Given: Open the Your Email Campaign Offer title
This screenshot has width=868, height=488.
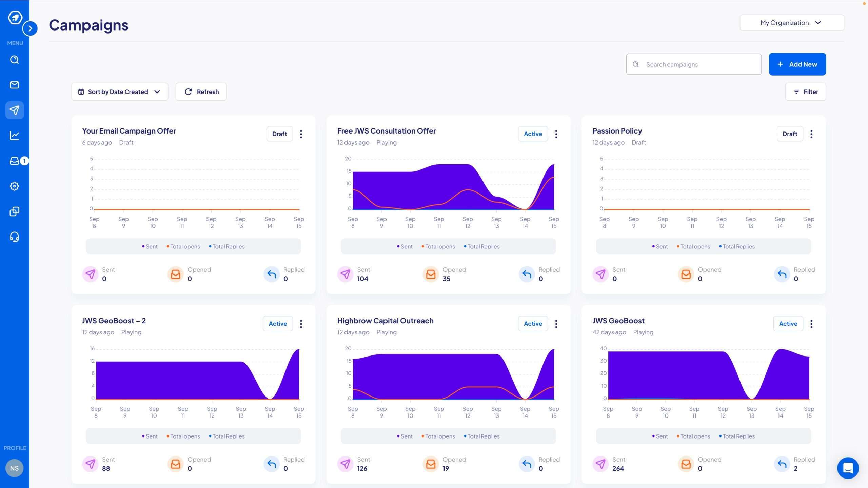Looking at the screenshot, I should coord(129,131).
